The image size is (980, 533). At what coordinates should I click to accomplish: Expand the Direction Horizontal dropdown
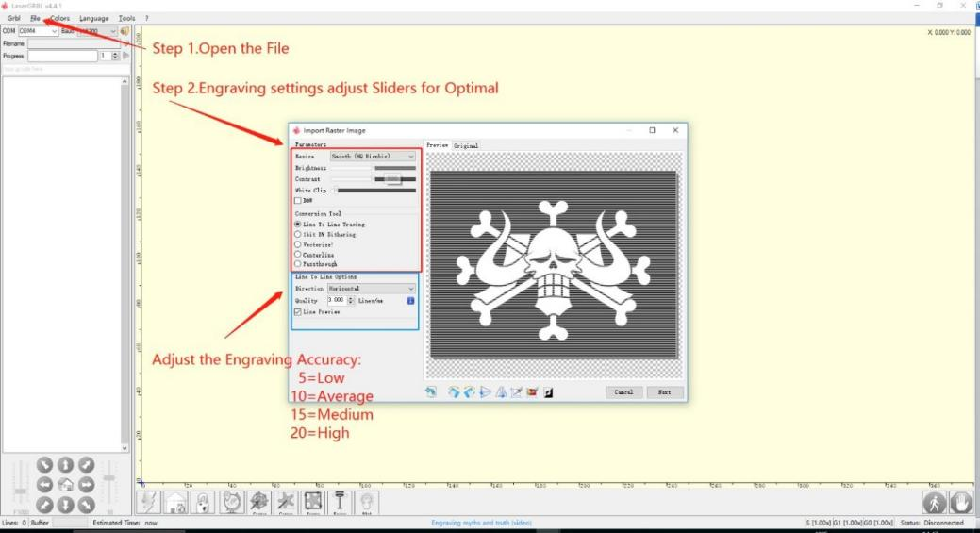[x=372, y=289]
